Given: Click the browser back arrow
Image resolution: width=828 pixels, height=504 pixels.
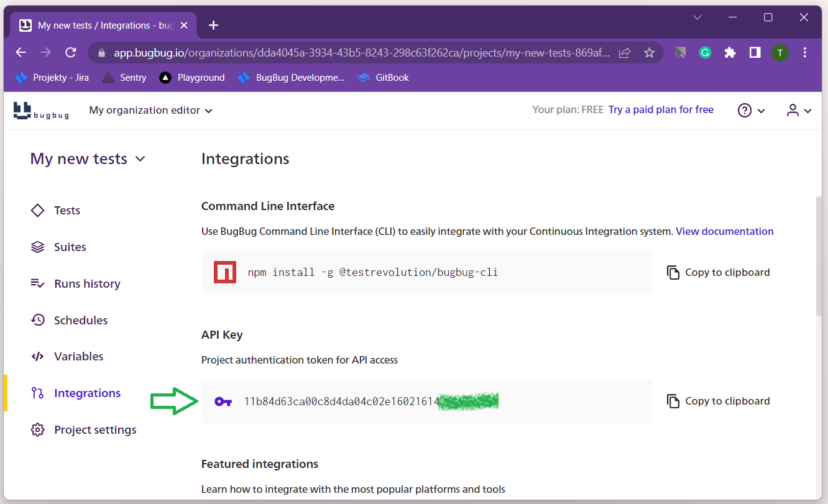Looking at the screenshot, I should click(21, 53).
